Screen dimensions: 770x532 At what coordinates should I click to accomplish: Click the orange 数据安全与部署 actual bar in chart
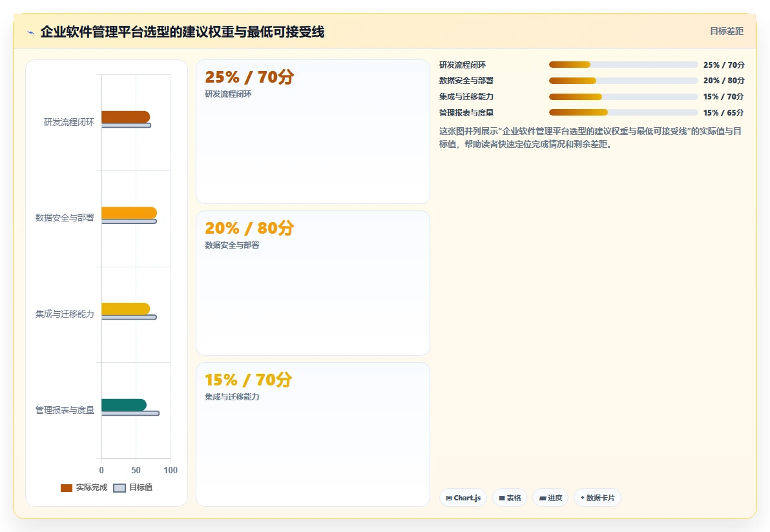pyautogui.click(x=129, y=213)
